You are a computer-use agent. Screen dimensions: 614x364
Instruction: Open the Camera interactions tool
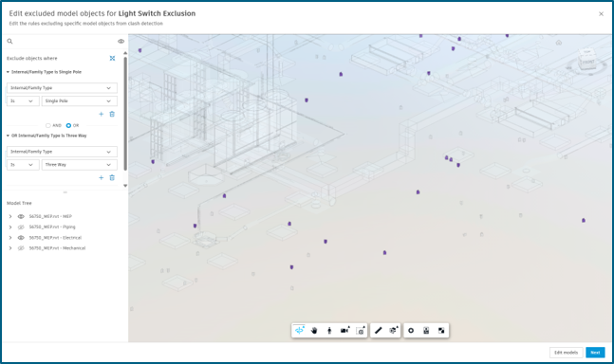click(x=345, y=331)
